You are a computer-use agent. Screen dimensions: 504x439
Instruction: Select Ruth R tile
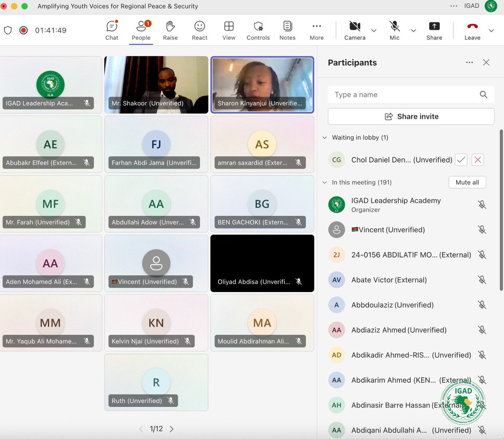pos(156,383)
